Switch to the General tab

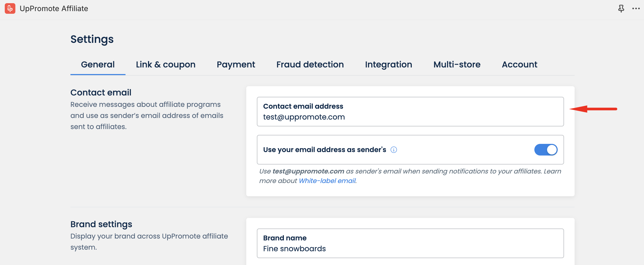click(98, 65)
